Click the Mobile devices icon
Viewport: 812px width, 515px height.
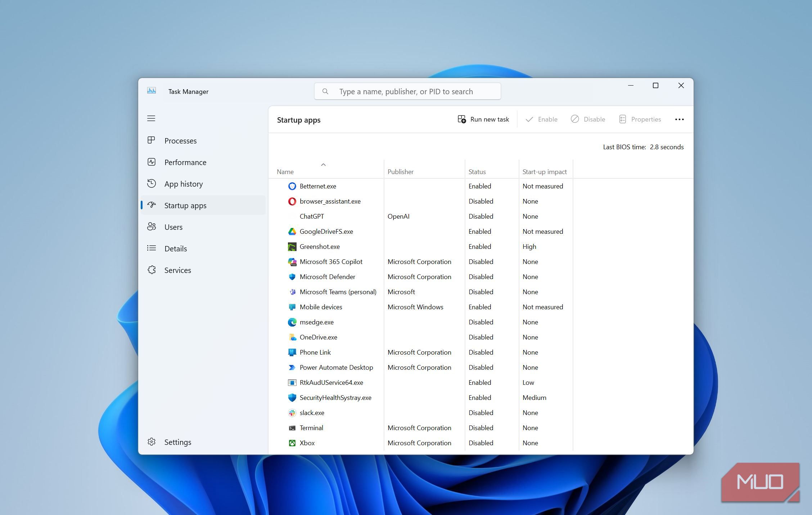[x=292, y=307]
